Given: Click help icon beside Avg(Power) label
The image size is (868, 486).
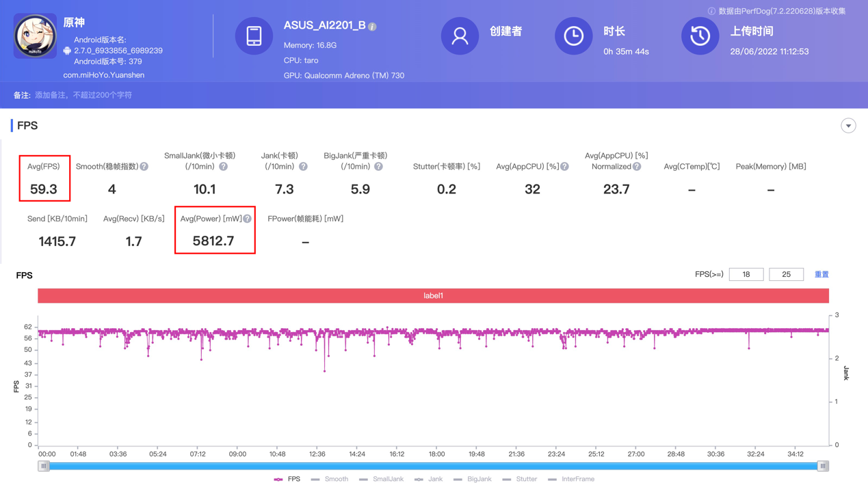Looking at the screenshot, I should click(x=247, y=219).
